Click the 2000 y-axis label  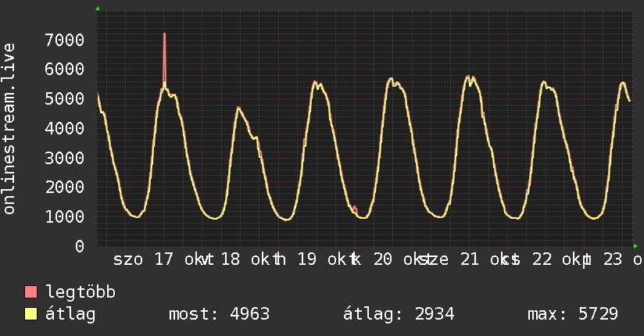[x=65, y=188]
